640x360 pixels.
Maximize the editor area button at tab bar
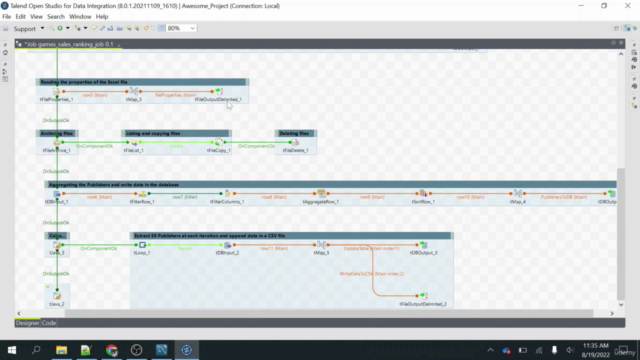pyautogui.click(x=621, y=43)
